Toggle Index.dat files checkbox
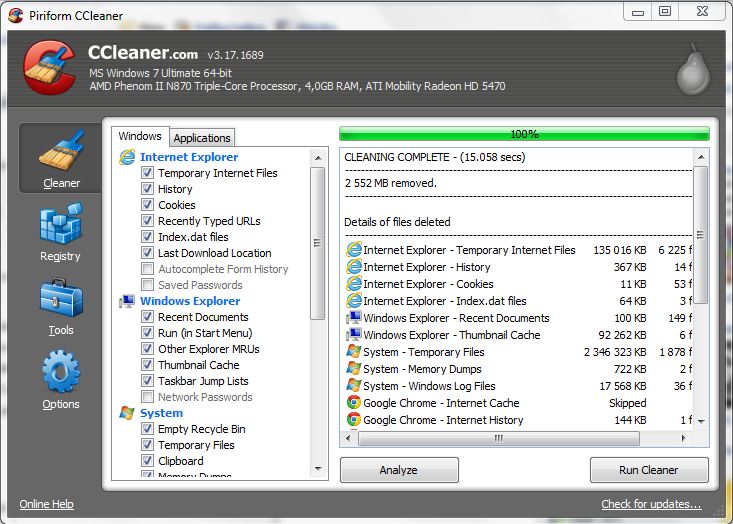The width and height of the screenshot is (733, 524). pyautogui.click(x=147, y=237)
